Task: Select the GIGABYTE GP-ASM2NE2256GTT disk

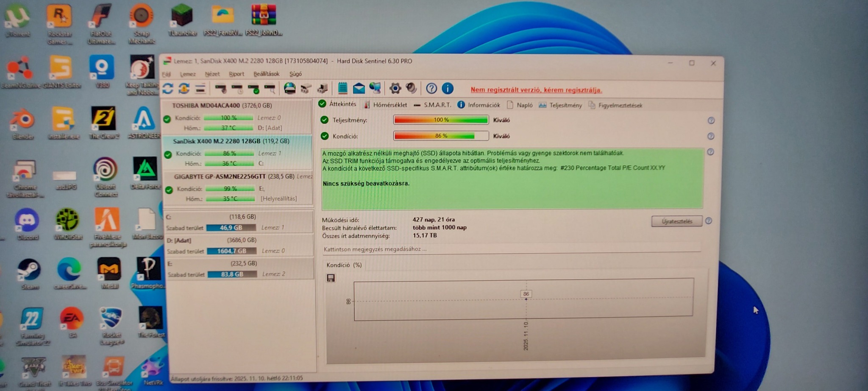Action: pyautogui.click(x=239, y=187)
